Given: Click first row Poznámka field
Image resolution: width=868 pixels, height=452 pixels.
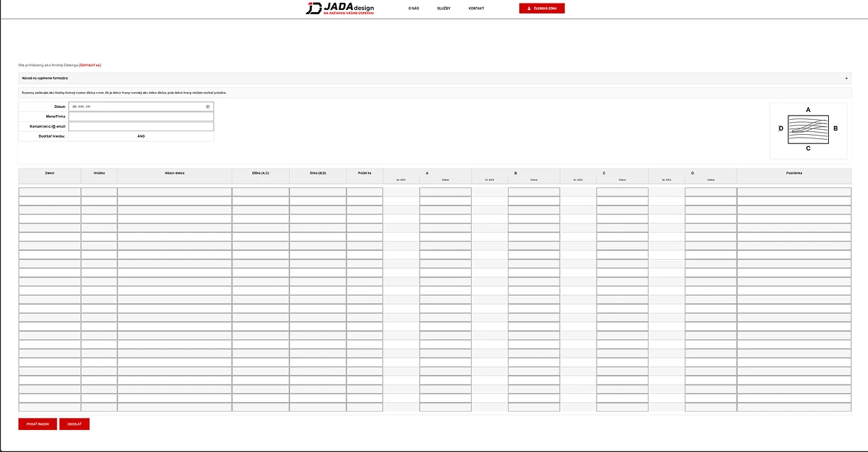Looking at the screenshot, I should click(793, 192).
